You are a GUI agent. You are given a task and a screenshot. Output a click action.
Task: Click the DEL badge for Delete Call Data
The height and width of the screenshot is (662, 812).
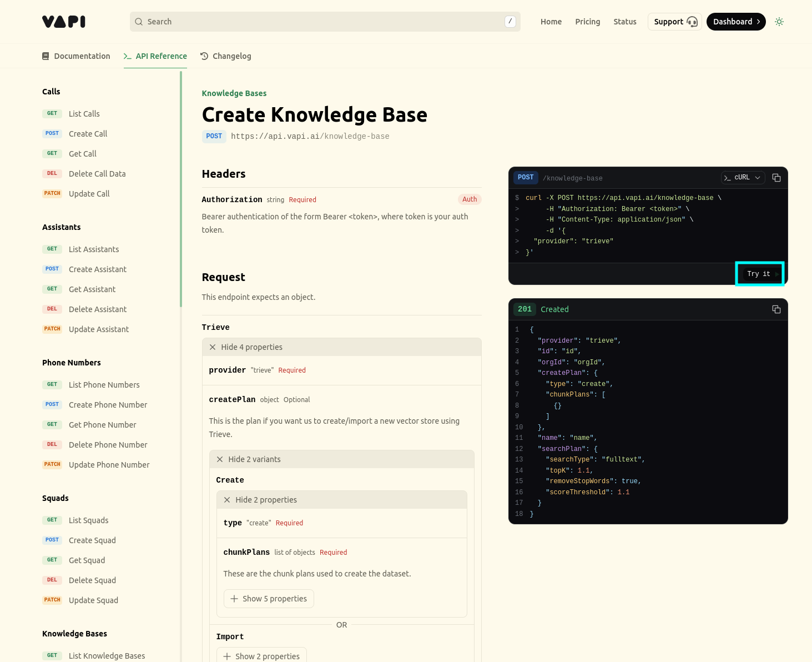point(52,173)
